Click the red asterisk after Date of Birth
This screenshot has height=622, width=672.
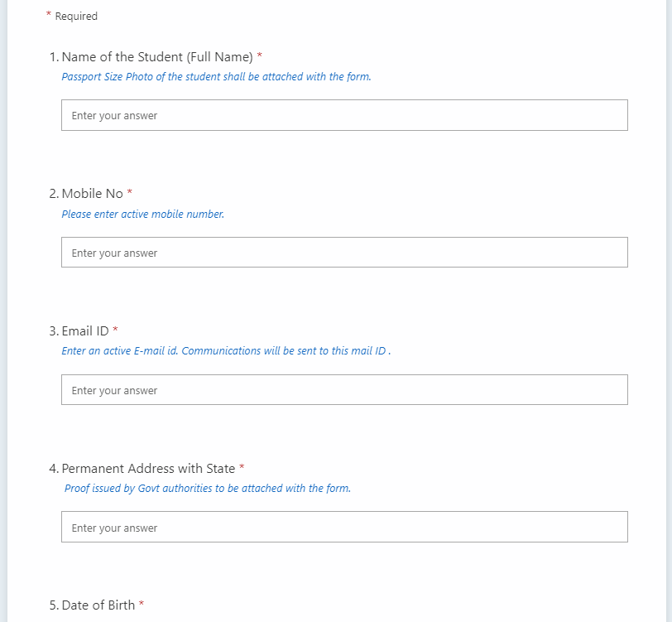click(x=142, y=603)
